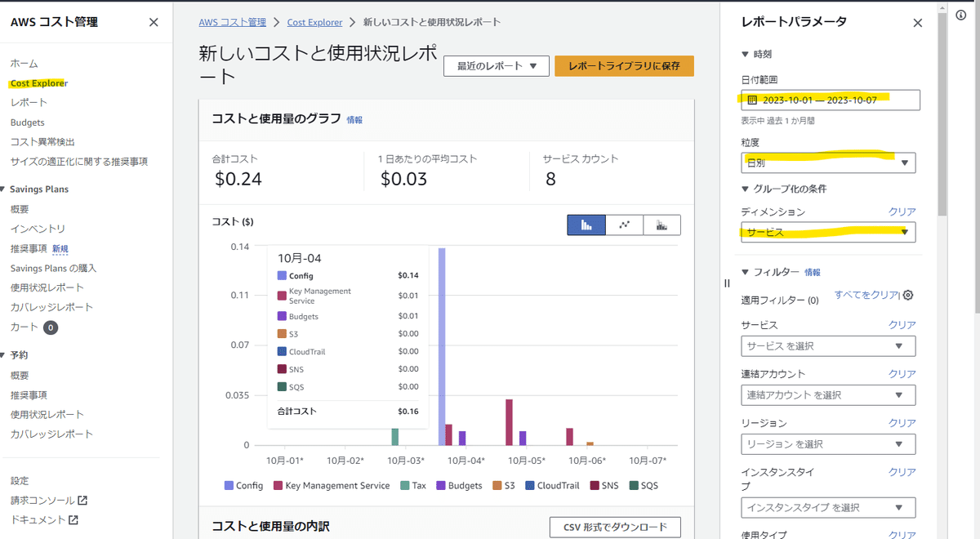Click the CloudTrail legend color swatch
Image resolution: width=980 pixels, height=539 pixels.
(x=529, y=485)
